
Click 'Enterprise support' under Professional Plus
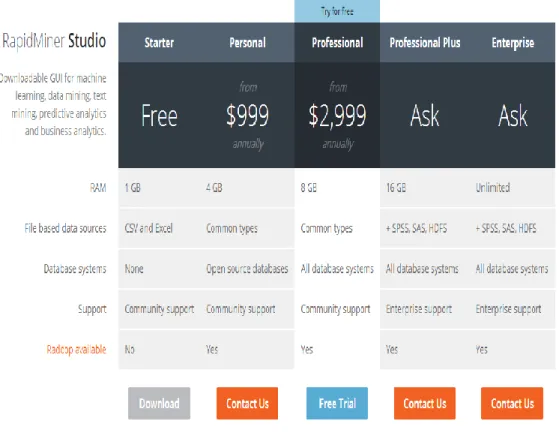point(419,309)
